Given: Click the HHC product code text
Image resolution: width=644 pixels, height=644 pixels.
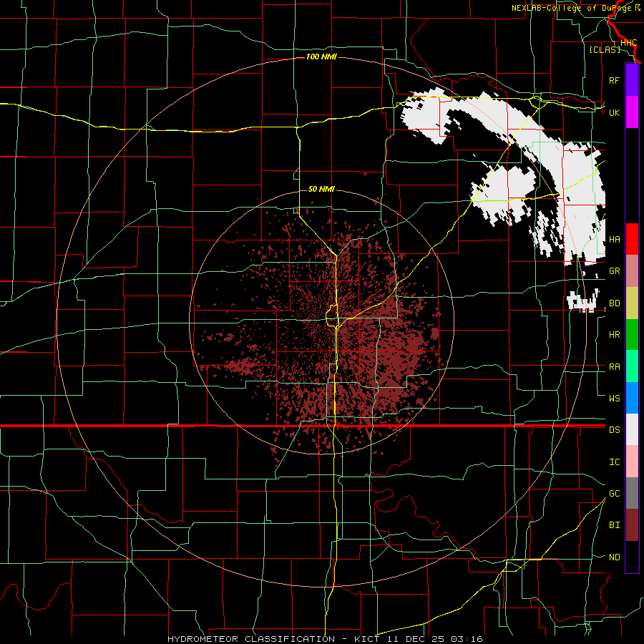Looking at the screenshot, I should coord(628,43).
